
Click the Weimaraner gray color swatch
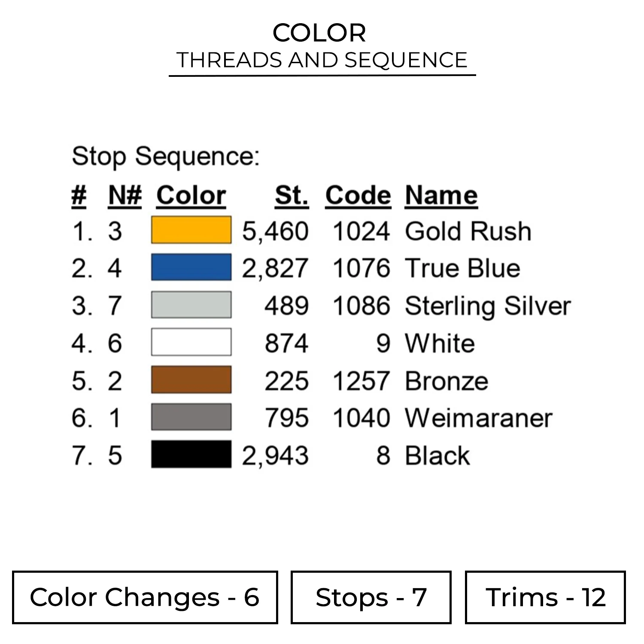coord(191,417)
